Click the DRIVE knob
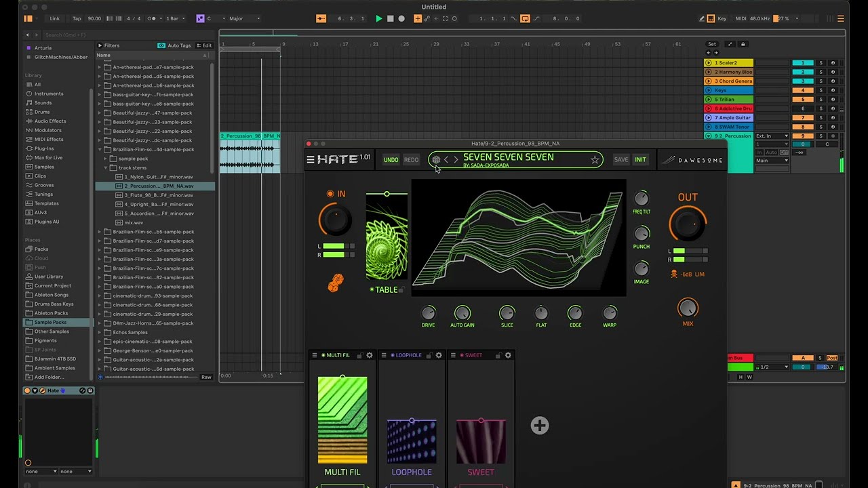 coord(428,313)
